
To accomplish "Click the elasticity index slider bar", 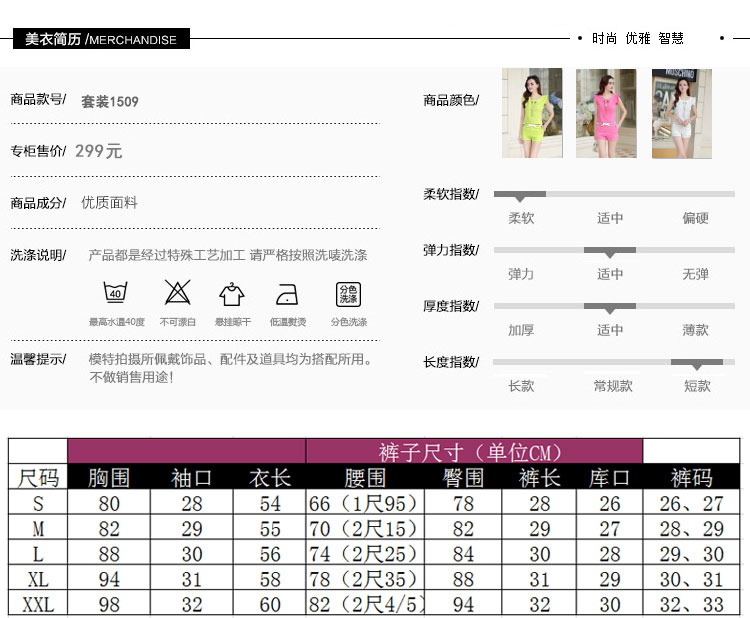I will (614, 250).
